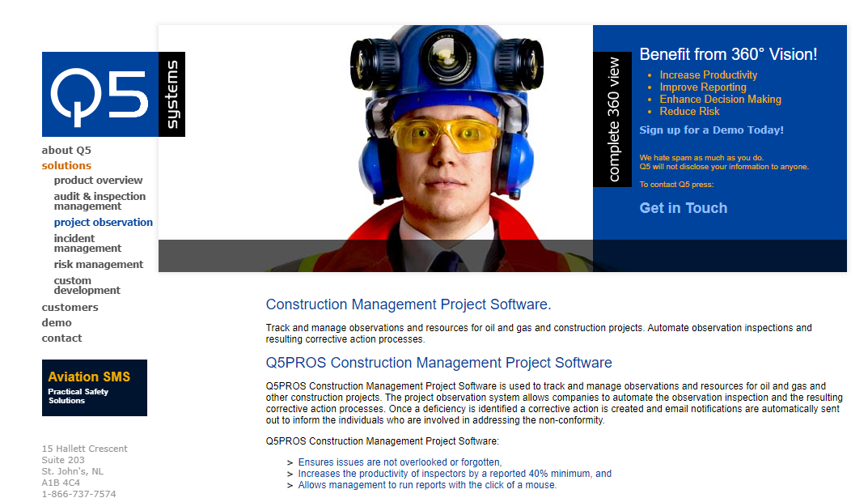868x498 pixels.
Task: Click the Q5 Systems logo
Action: point(112,94)
